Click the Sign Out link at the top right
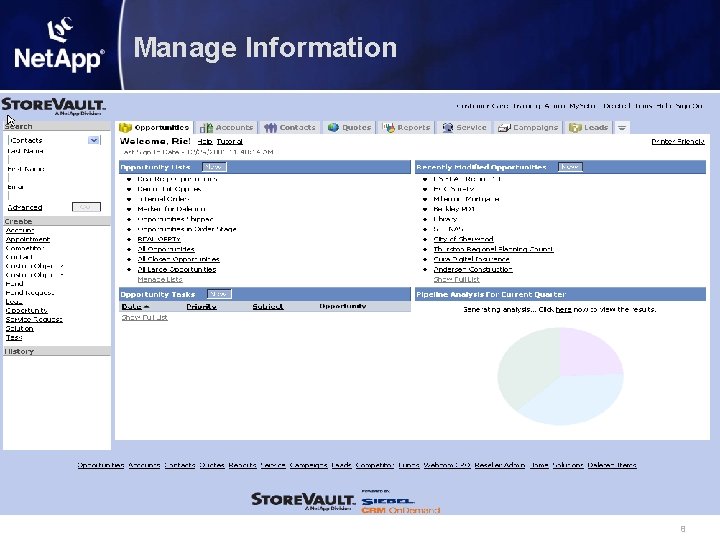Image resolution: width=720 pixels, height=540 pixels. [689, 106]
